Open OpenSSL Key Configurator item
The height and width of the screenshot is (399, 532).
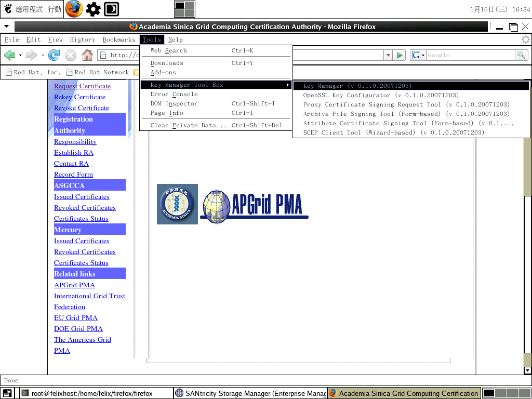[411, 96]
